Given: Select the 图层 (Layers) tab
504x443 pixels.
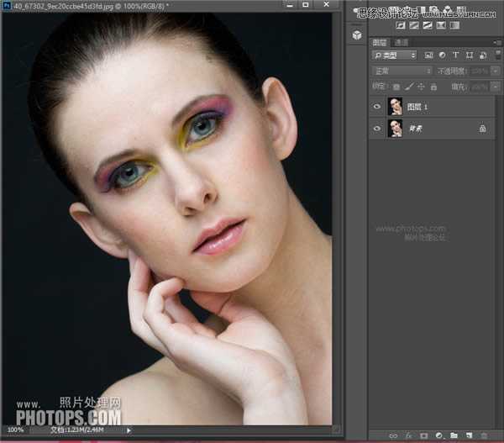Looking at the screenshot, I should coord(381,42).
